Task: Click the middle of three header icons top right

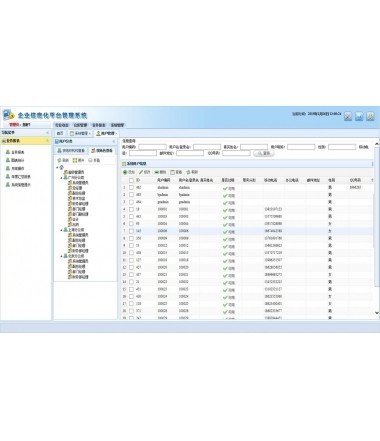Action: (x=359, y=116)
